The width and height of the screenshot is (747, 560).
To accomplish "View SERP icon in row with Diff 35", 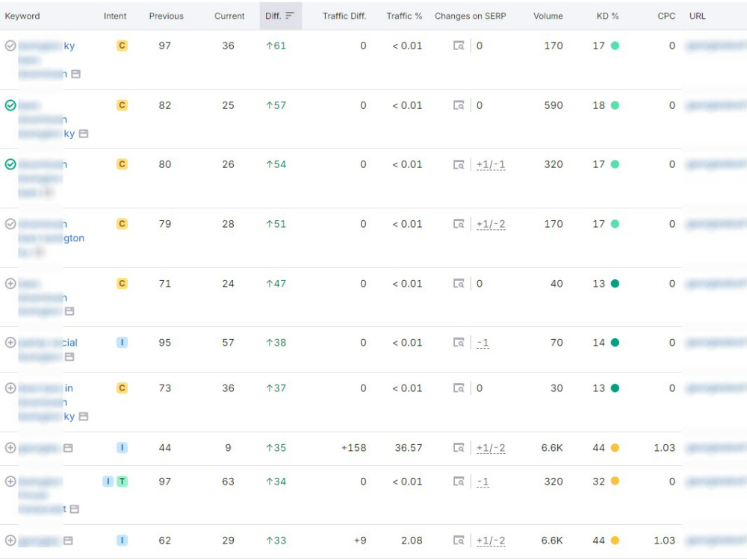I will 459,447.
